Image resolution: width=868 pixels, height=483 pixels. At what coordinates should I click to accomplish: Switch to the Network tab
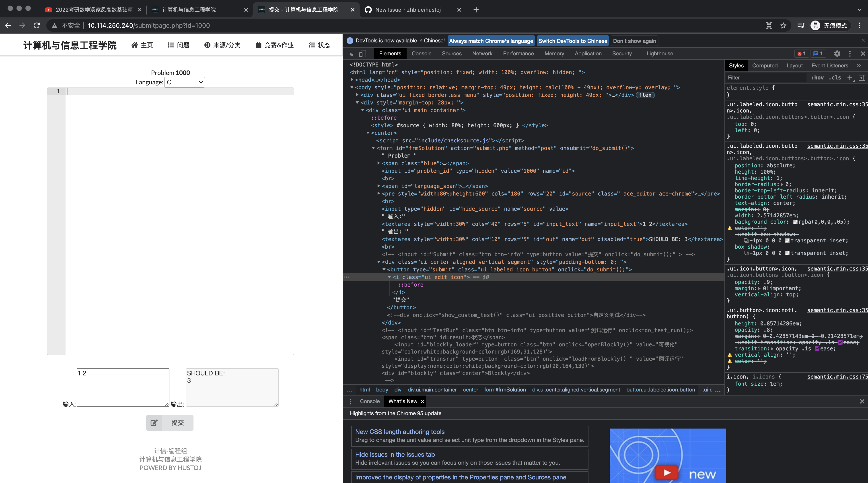(x=482, y=54)
